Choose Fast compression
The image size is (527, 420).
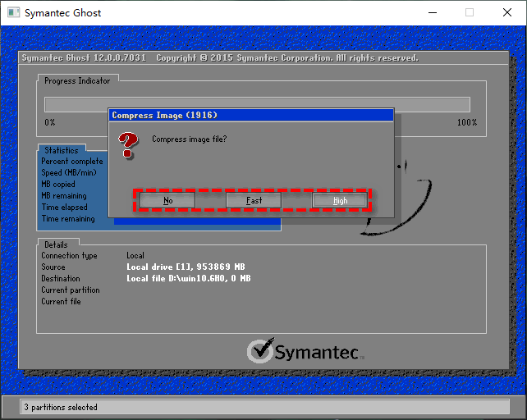pyautogui.click(x=254, y=200)
